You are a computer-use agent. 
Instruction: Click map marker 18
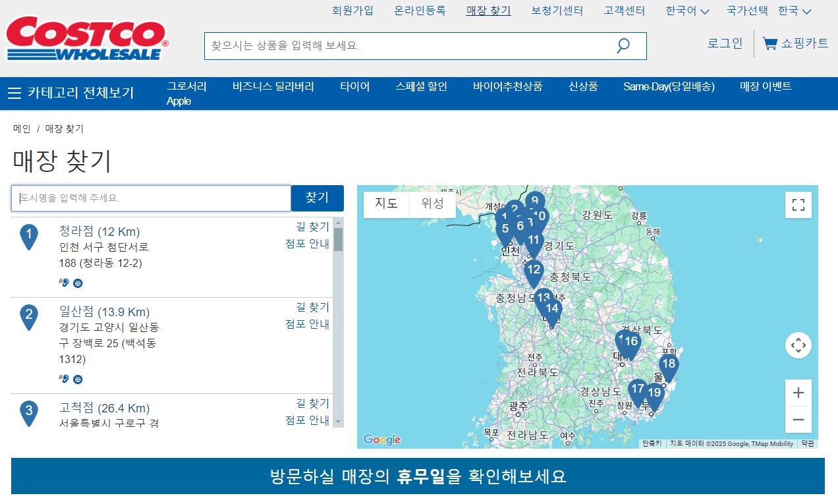coord(669,366)
